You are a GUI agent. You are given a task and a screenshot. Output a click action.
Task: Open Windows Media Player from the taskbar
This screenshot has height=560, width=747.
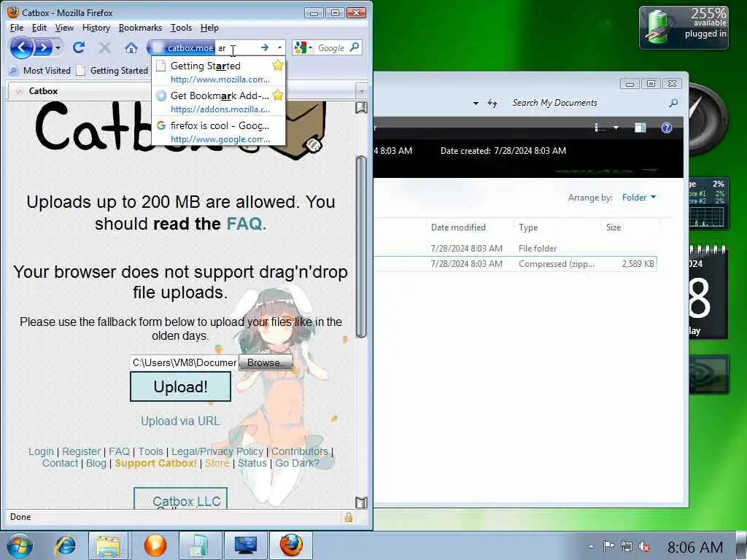tap(155, 545)
